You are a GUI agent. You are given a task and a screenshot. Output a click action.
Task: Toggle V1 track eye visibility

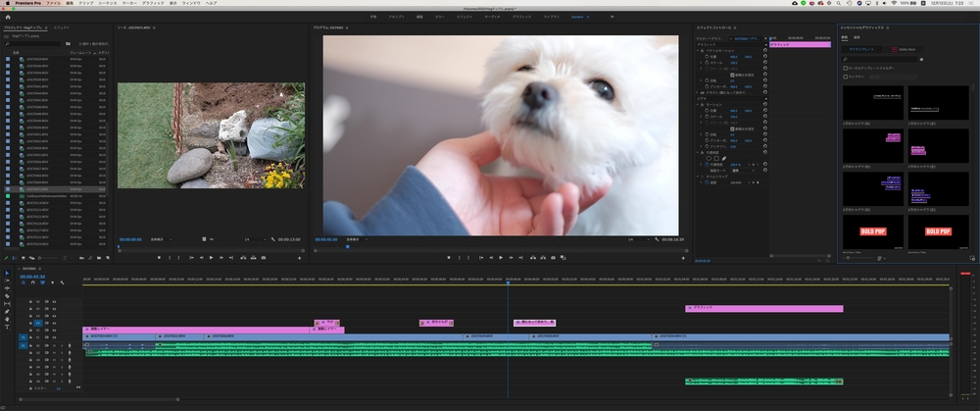pos(54,337)
